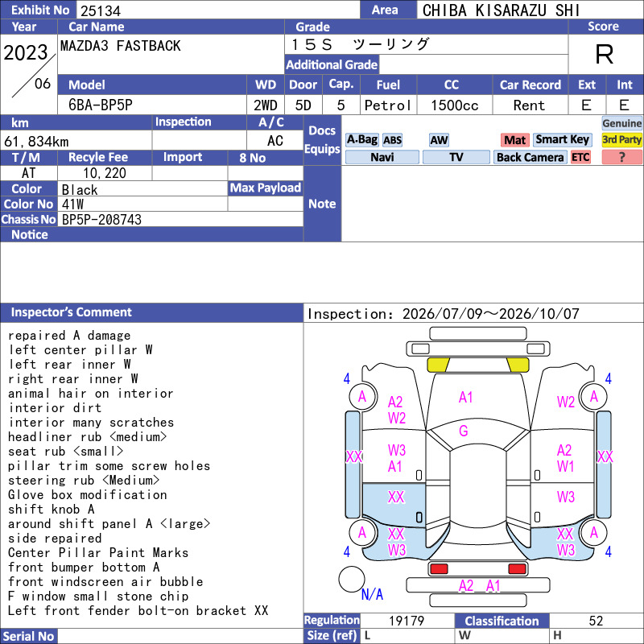Click the comment 'front windscreen air bubble'
Viewport: 644px width, 644px height.
point(105,581)
